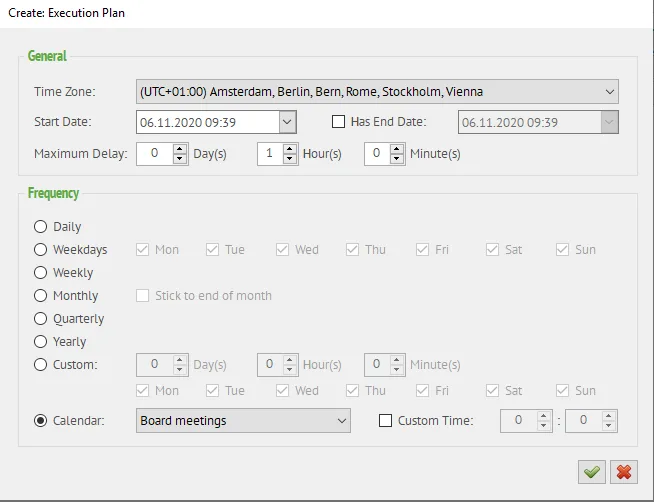Image resolution: width=654 pixels, height=502 pixels.
Task: Toggle Fri checkbox in the Custom section
Action: (x=423, y=390)
